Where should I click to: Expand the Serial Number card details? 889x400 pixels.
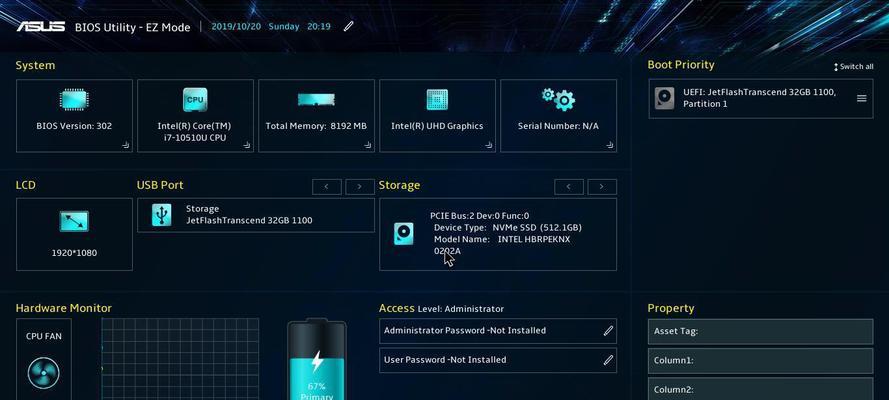pyautogui.click(x=610, y=145)
